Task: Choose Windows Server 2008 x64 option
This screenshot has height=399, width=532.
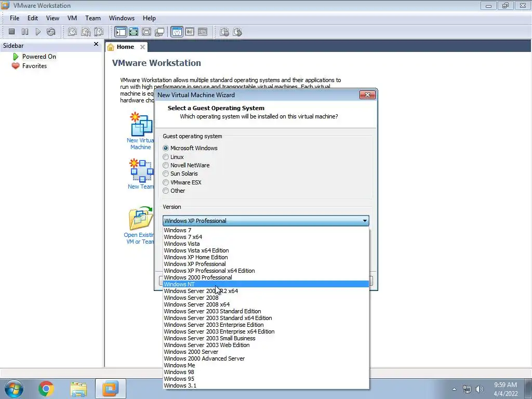Action: (266, 304)
